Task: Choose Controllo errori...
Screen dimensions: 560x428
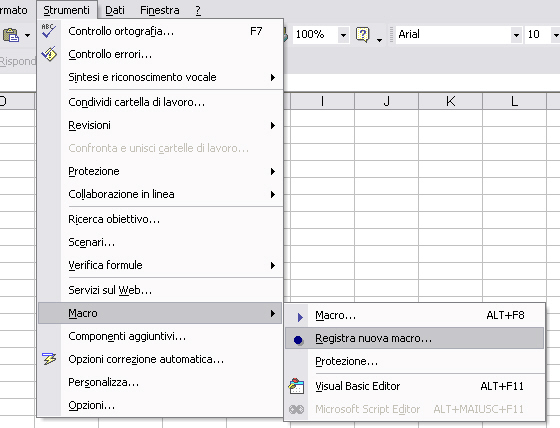Action: point(161,54)
